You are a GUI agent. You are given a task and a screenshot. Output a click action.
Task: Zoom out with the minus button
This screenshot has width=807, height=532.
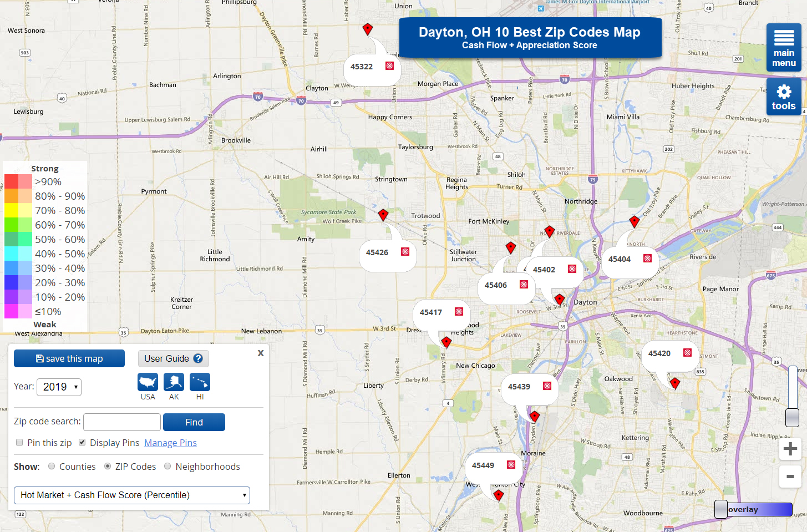pyautogui.click(x=790, y=477)
